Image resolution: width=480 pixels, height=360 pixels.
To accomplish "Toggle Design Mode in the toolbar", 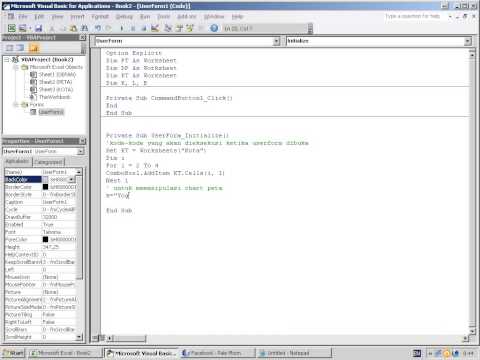I will point(155,28).
